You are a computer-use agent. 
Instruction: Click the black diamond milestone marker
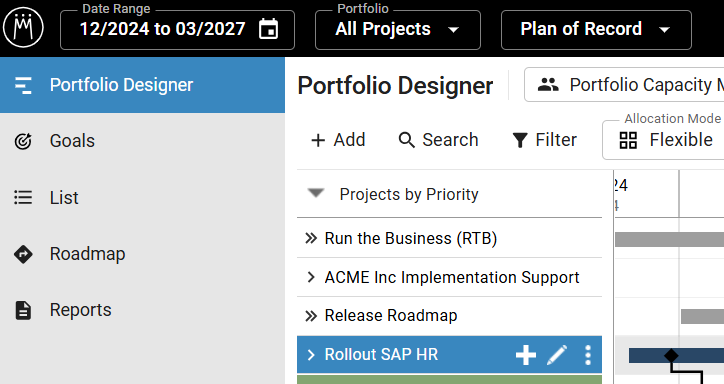point(671,355)
